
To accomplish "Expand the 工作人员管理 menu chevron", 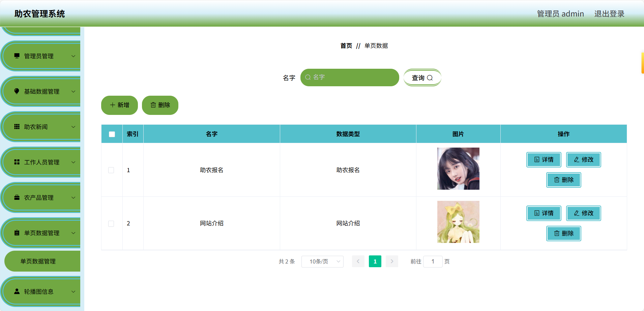I will pyautogui.click(x=74, y=162).
